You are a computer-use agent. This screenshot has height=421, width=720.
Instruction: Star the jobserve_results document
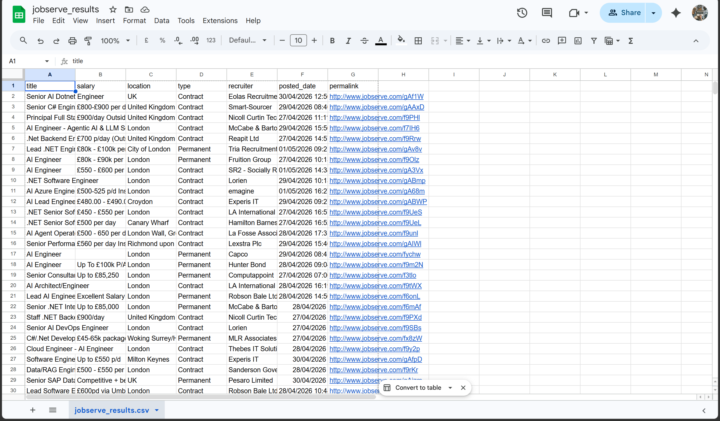tap(113, 10)
